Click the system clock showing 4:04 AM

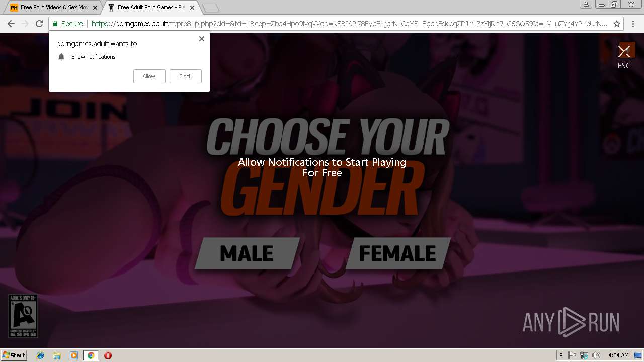618,355
